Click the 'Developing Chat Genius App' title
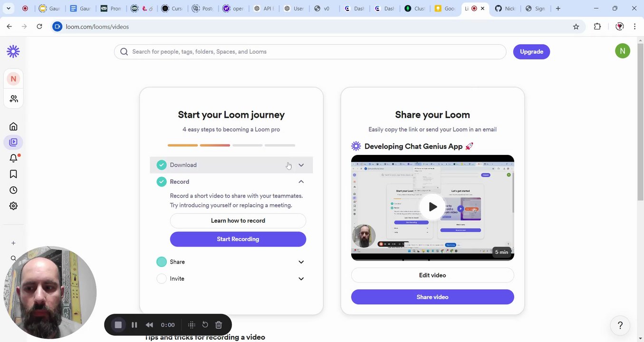The image size is (644, 342). (419, 146)
